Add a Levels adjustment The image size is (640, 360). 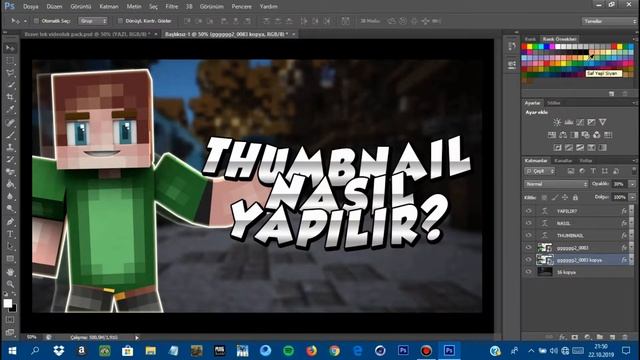[x=569, y=122]
